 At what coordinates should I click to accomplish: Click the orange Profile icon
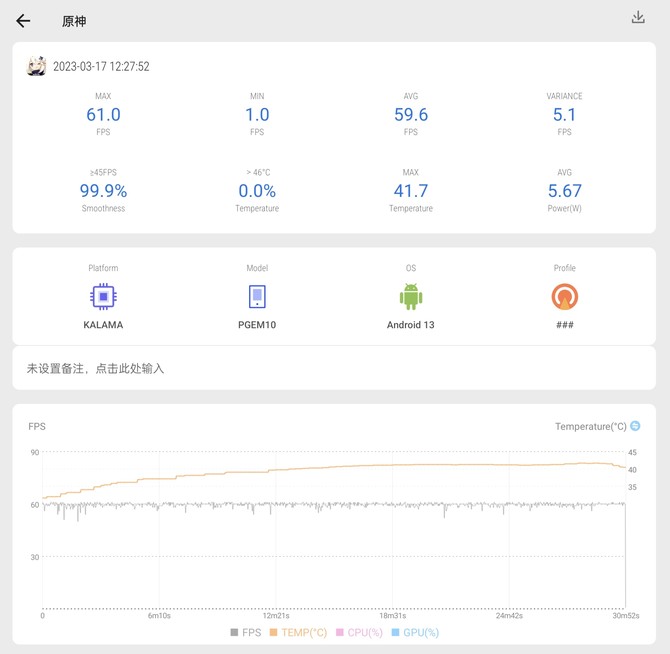click(564, 297)
